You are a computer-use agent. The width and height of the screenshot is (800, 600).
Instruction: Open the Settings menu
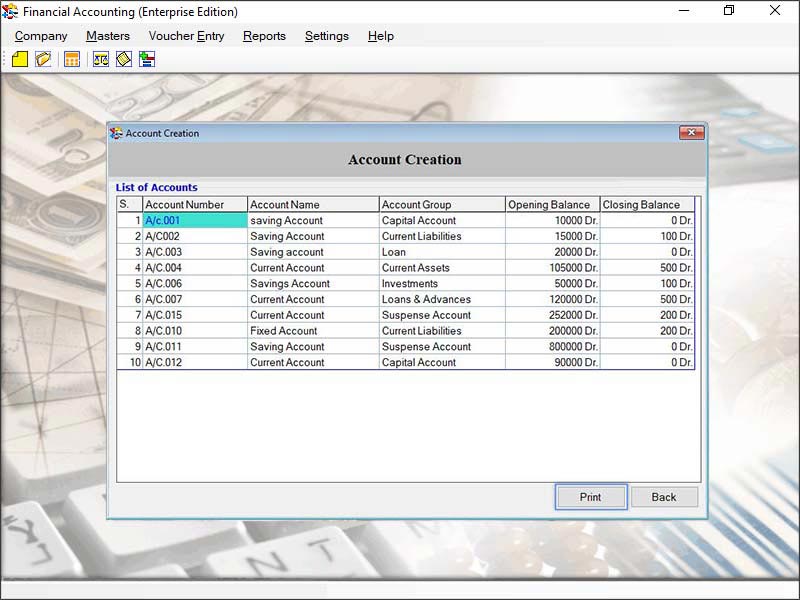pos(327,36)
